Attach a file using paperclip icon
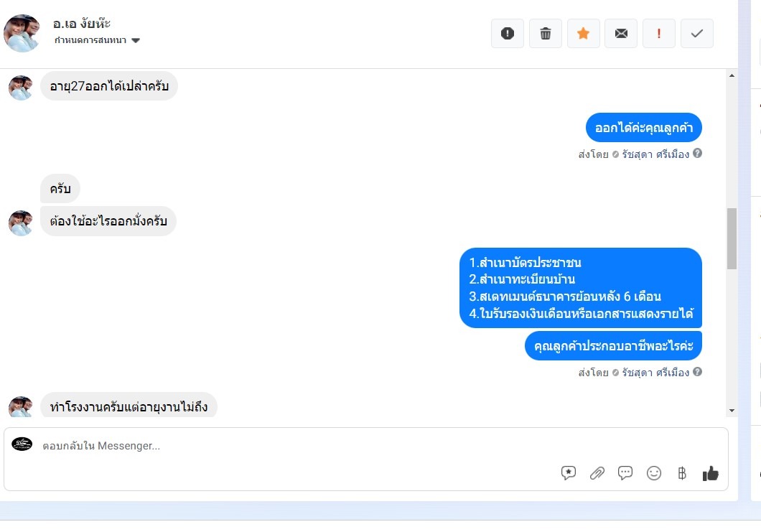761x532 pixels. [x=597, y=473]
